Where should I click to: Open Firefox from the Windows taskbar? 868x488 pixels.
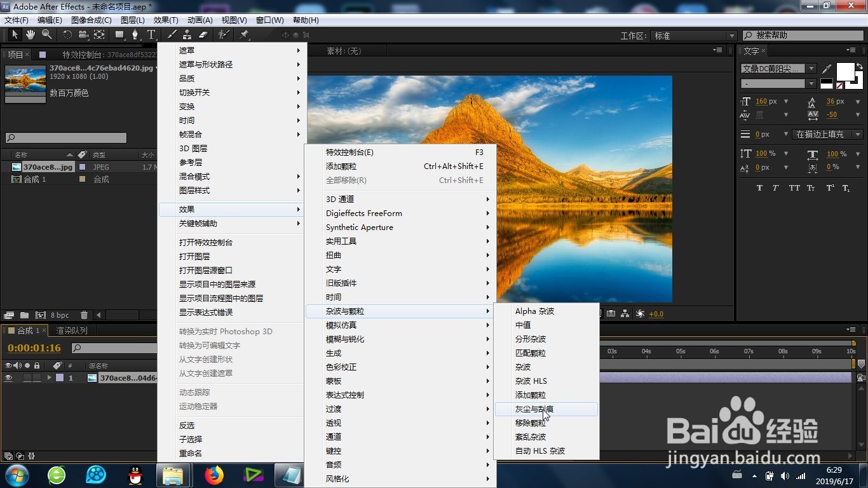[x=214, y=475]
